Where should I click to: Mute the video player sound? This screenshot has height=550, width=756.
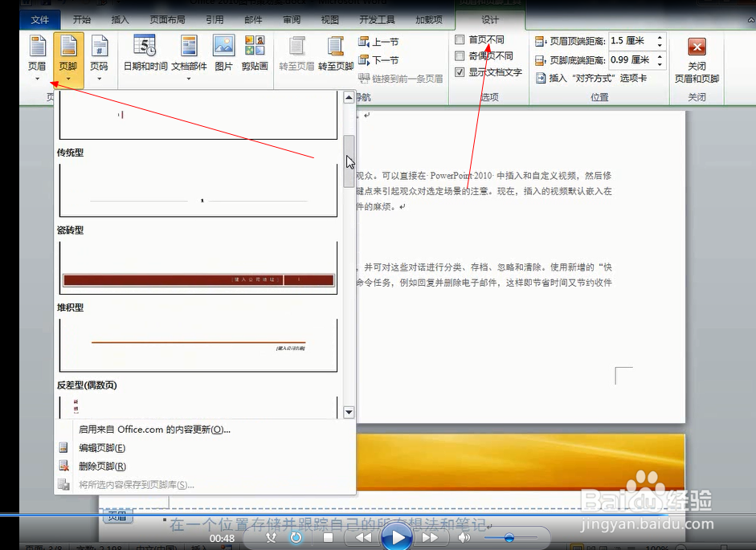464,537
